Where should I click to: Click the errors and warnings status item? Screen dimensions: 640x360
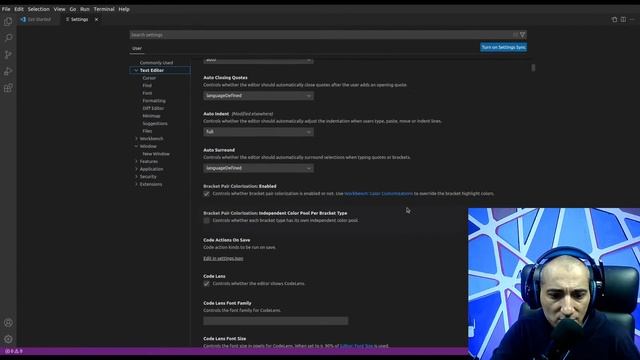coord(14,351)
